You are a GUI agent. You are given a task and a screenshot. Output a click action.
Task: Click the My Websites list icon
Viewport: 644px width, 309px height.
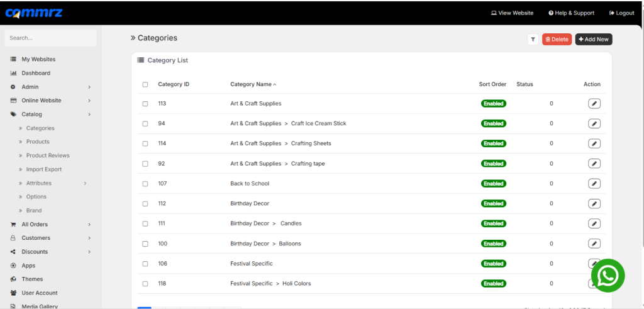(13, 59)
